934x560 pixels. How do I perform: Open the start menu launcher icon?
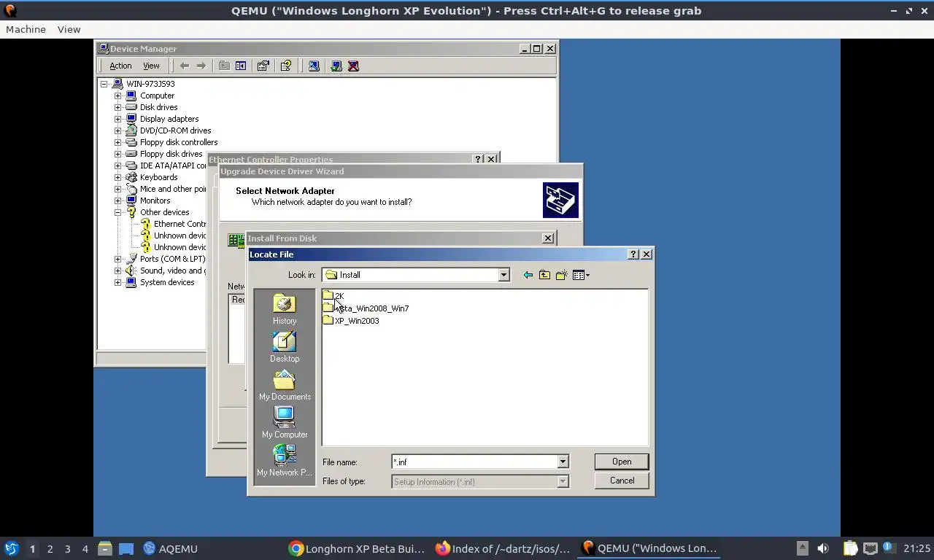tap(12, 548)
